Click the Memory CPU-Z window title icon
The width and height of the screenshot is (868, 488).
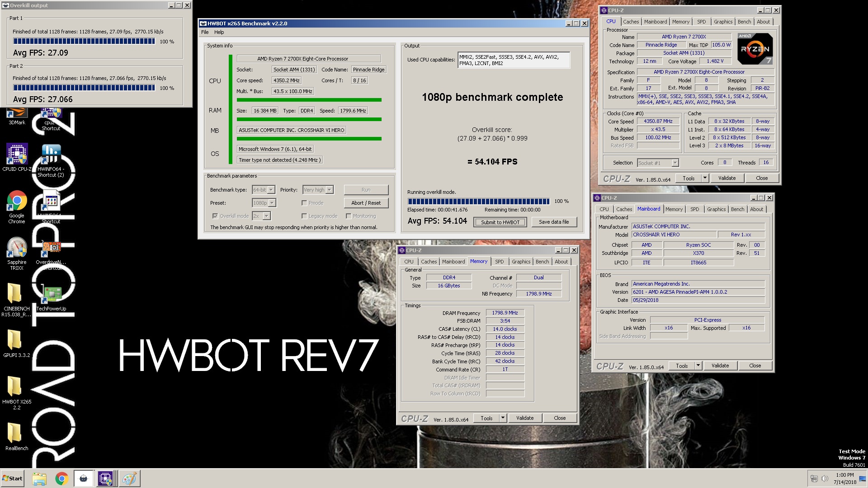[x=401, y=250]
